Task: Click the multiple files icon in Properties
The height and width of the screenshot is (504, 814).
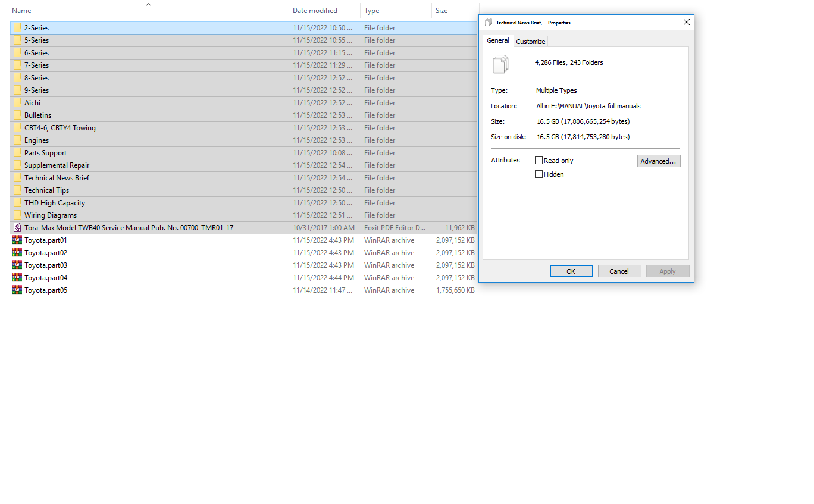Action: coord(501,63)
